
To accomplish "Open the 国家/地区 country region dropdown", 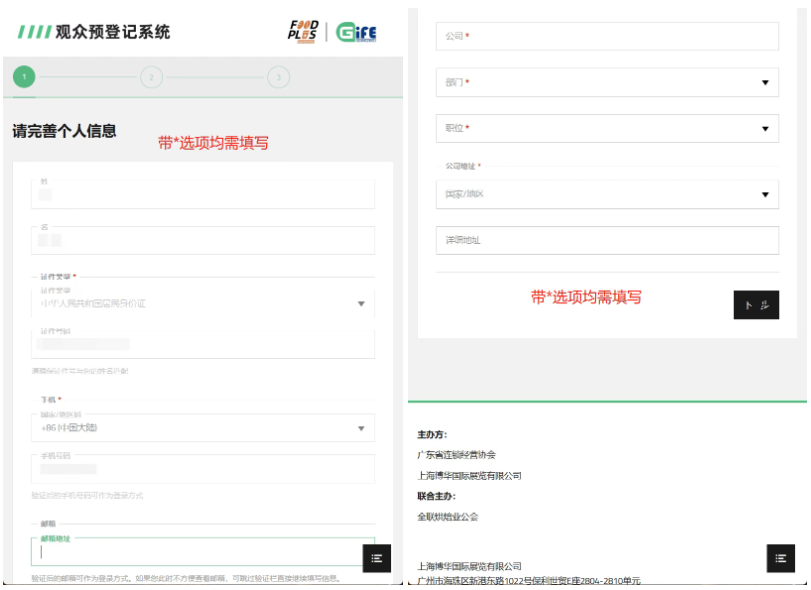I will click(607, 194).
